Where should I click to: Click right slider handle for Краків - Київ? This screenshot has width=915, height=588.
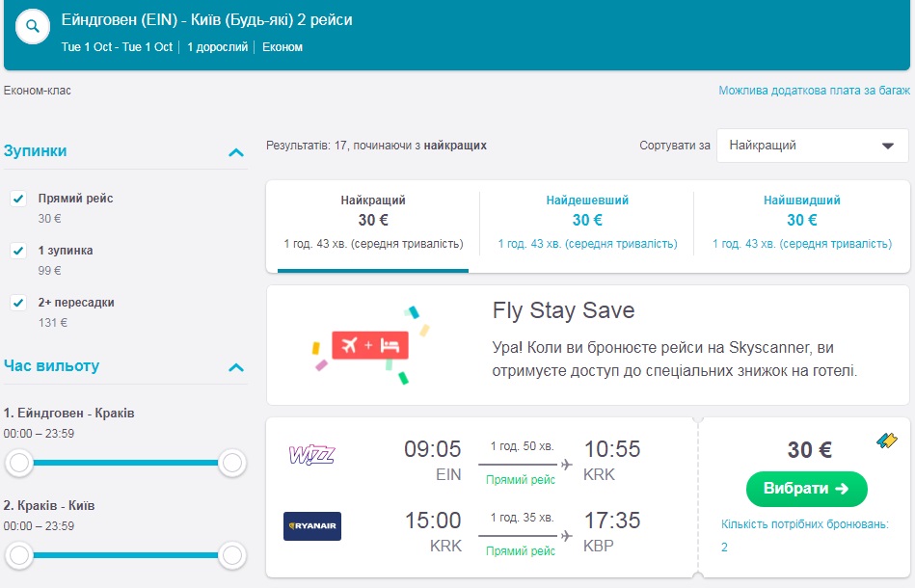[231, 555]
